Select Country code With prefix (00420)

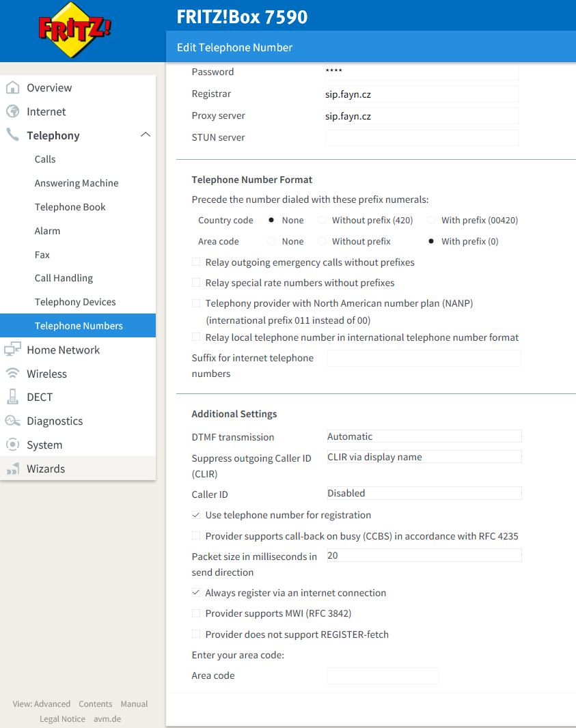[x=431, y=220]
